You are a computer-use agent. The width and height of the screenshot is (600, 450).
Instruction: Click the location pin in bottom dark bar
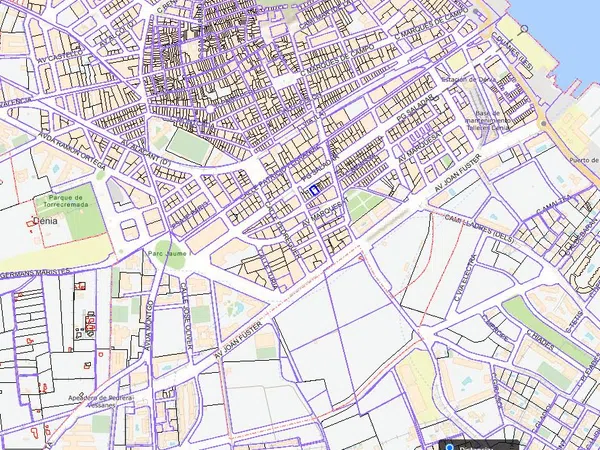(x=449, y=446)
